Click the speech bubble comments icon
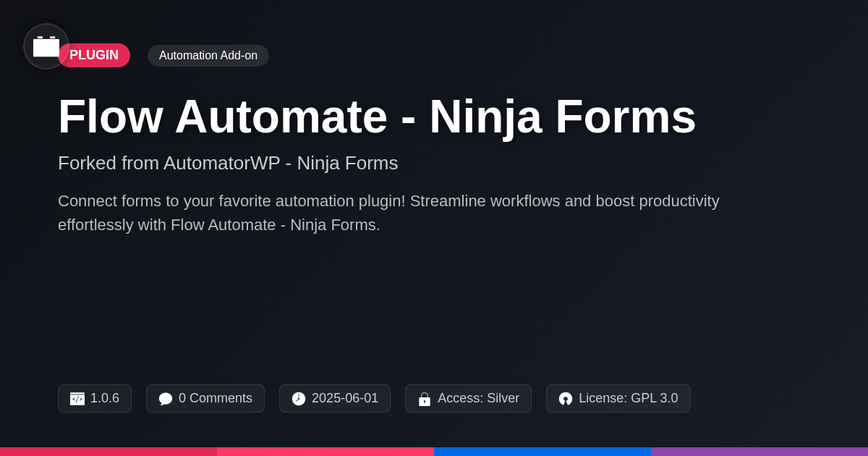The width and height of the screenshot is (868, 456). tap(166, 399)
